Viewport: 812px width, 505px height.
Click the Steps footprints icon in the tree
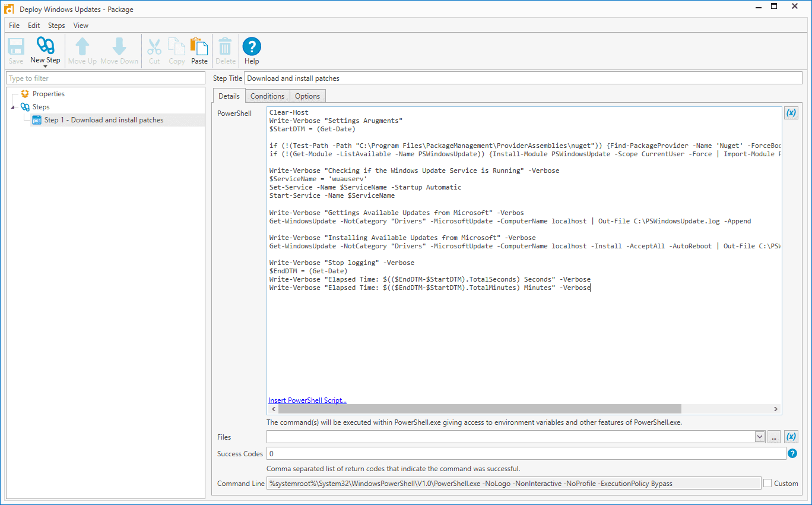25,107
